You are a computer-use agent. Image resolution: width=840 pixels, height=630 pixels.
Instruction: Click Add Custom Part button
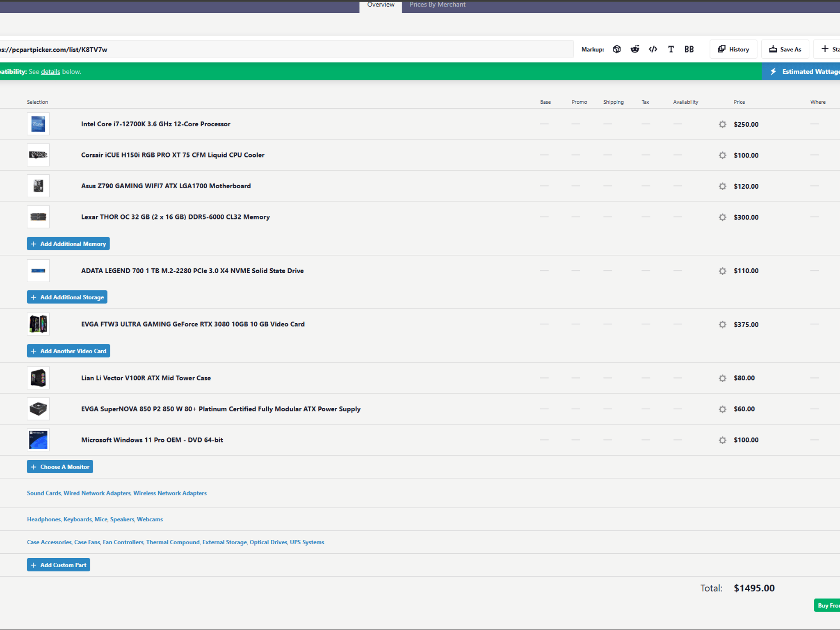pyautogui.click(x=59, y=565)
